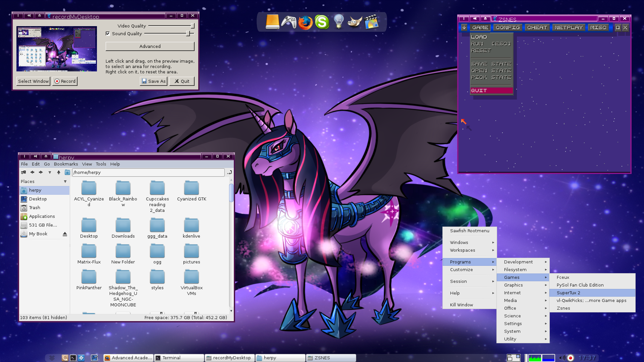Open GIMP from the top dock
This screenshot has width=644, height=362.
click(355, 22)
